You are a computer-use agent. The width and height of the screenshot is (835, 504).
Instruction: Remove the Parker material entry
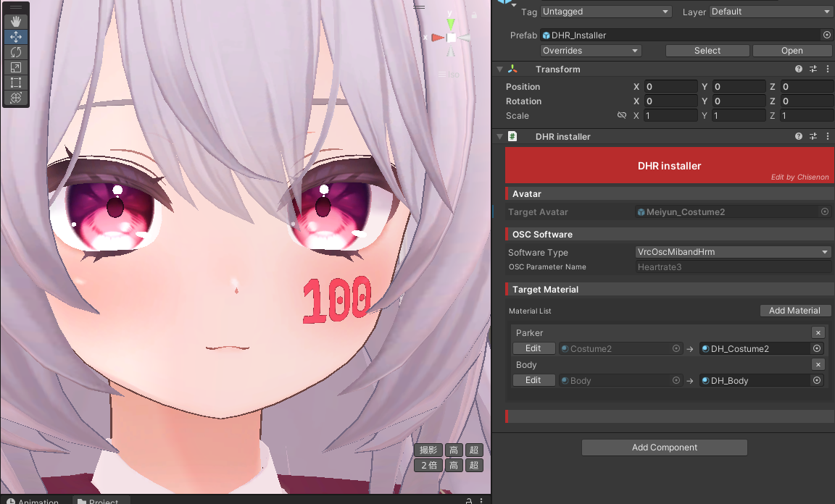tap(818, 333)
